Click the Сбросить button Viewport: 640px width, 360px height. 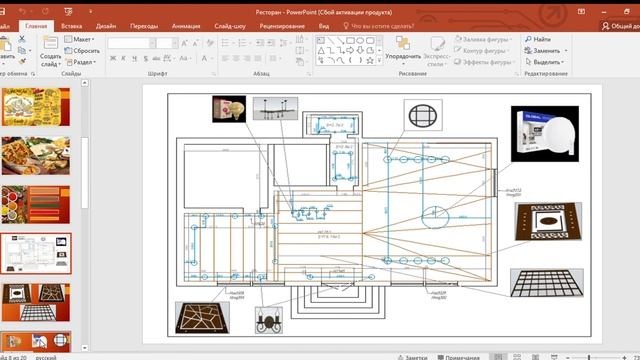(x=82, y=51)
